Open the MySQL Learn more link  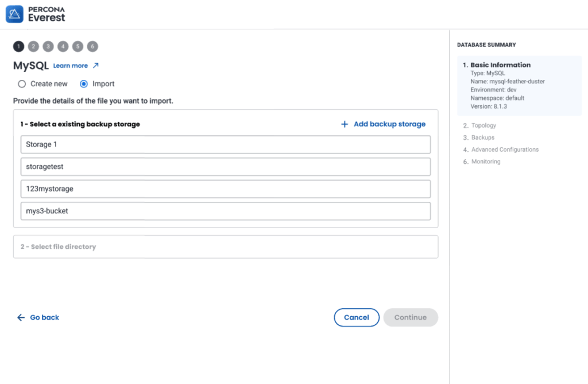pos(71,66)
